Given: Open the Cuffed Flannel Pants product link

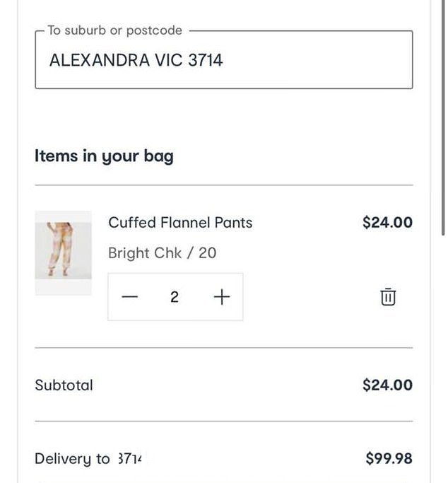Looking at the screenshot, I should pos(180,222).
